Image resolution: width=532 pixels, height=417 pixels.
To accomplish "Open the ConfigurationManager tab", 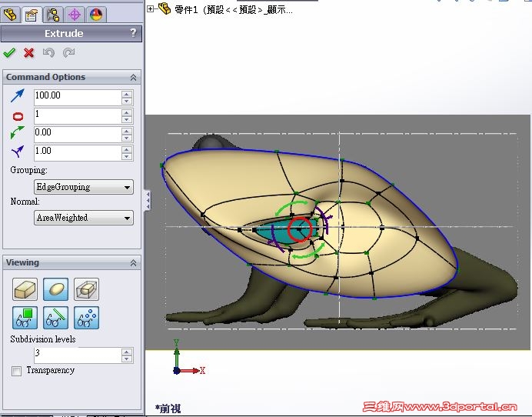I will pos(53,15).
